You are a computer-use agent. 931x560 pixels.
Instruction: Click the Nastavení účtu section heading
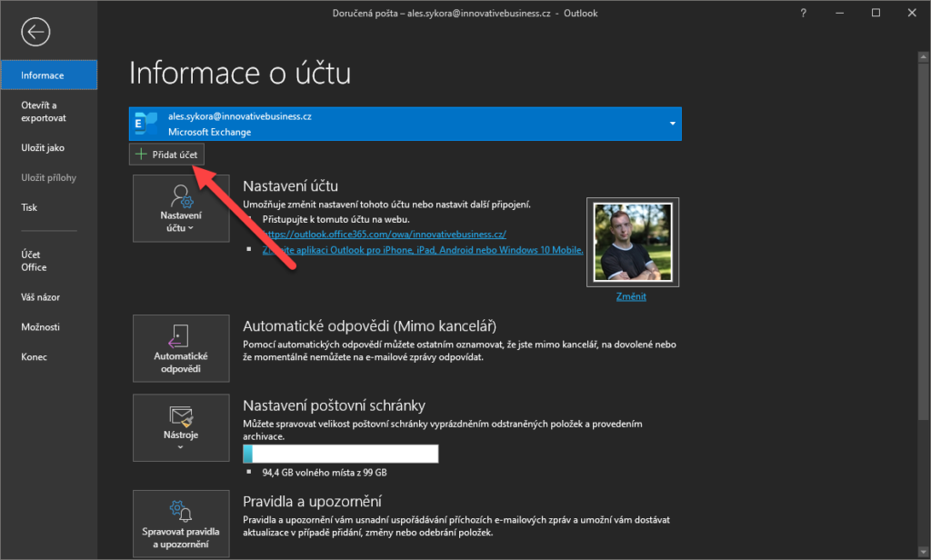tap(290, 185)
